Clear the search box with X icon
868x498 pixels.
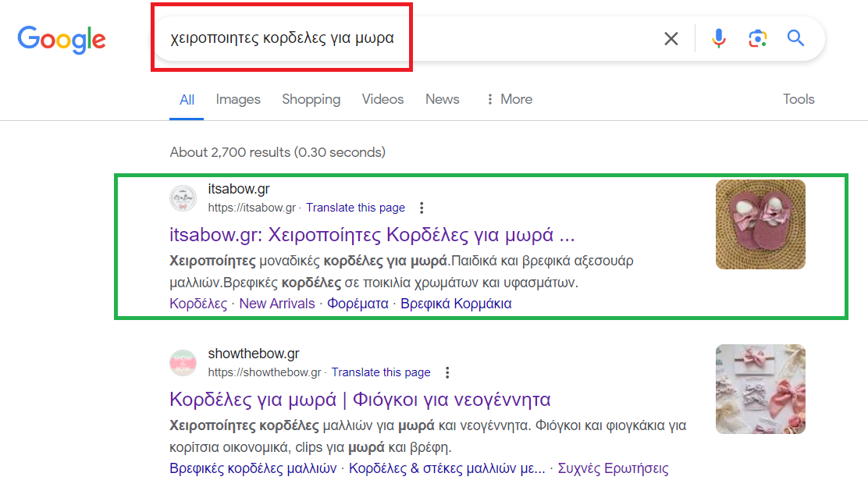pyautogui.click(x=671, y=38)
